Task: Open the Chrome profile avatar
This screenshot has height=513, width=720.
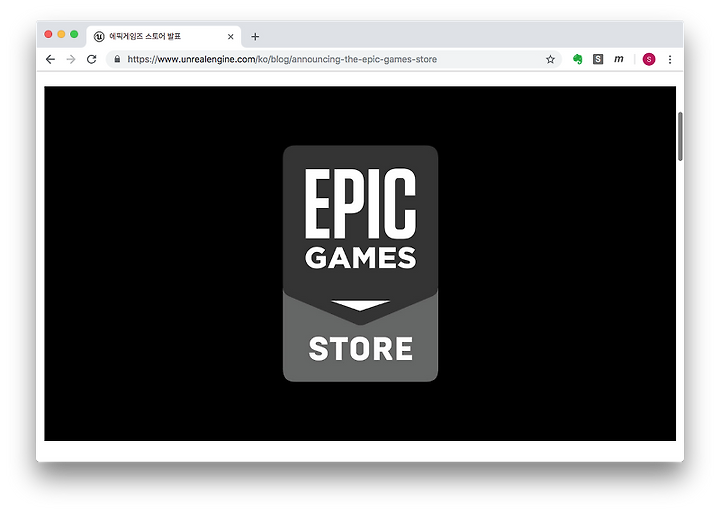Action: coord(649,59)
